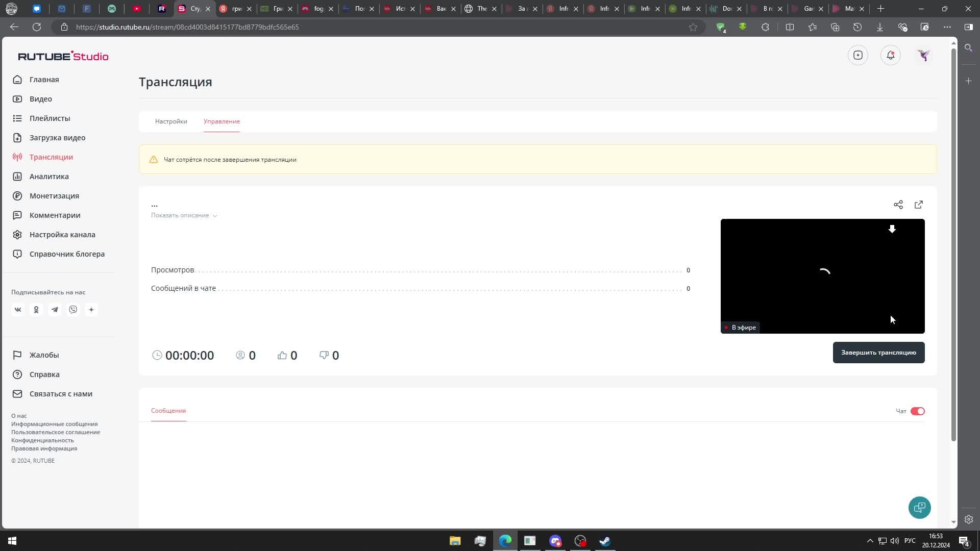Image resolution: width=980 pixels, height=551 pixels.
Task: Click the share icon above the video
Action: pos(898,205)
